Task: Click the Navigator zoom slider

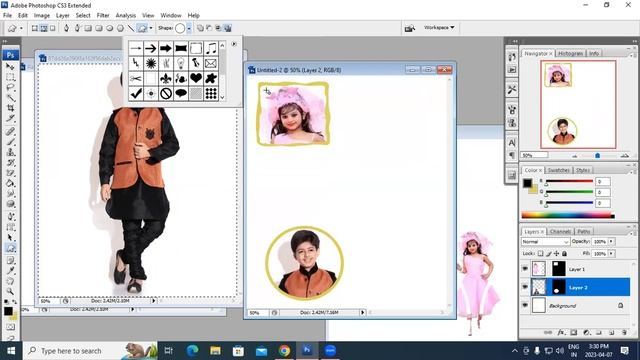Action: pos(598,156)
